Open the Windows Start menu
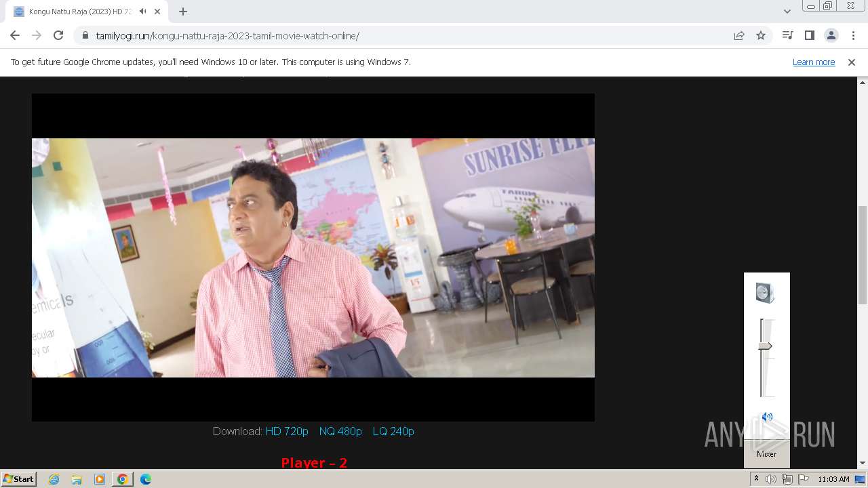Screen dimensions: 868x488 pyautogui.click(x=19, y=479)
